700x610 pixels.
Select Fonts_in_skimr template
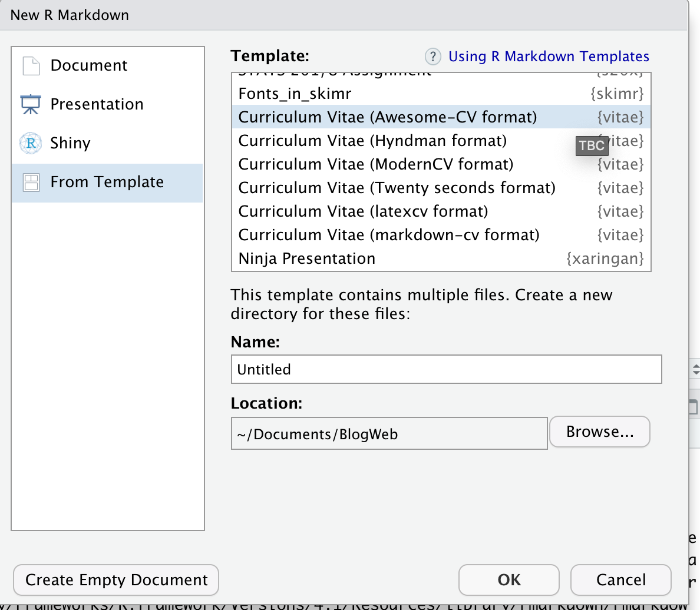[441, 94]
